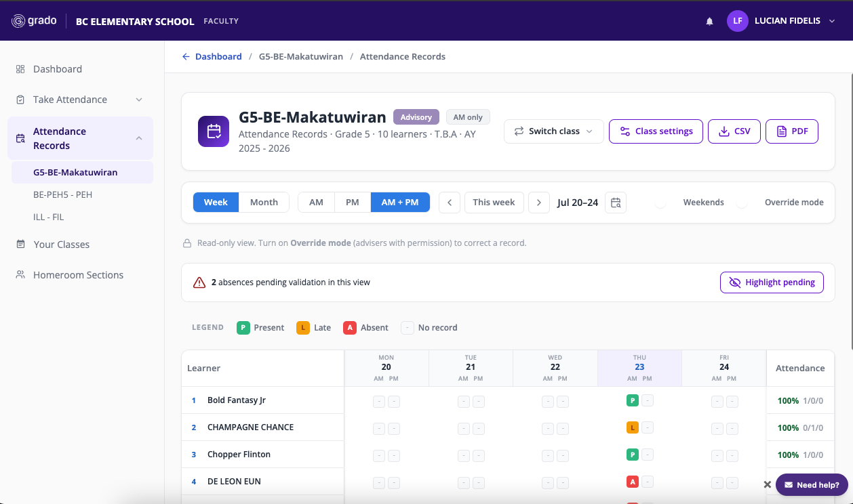
Task: Dismiss the Need help widget
Action: pyautogui.click(x=768, y=484)
